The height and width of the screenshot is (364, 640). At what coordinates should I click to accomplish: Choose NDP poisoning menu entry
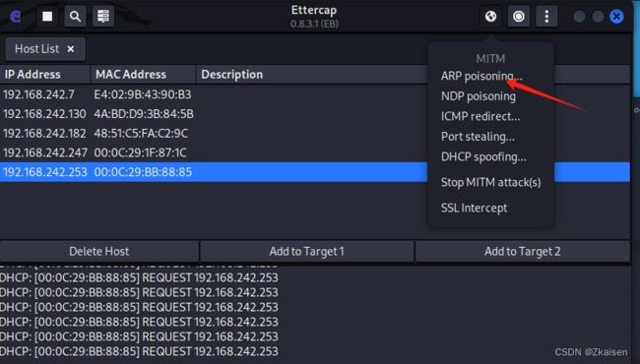click(478, 96)
